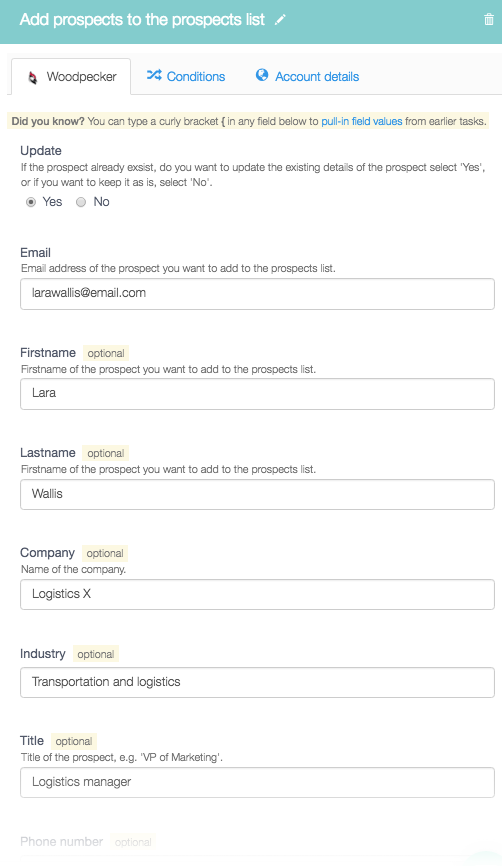
Task: Click the Woodpecker bird logo icon
Action: coord(33,77)
